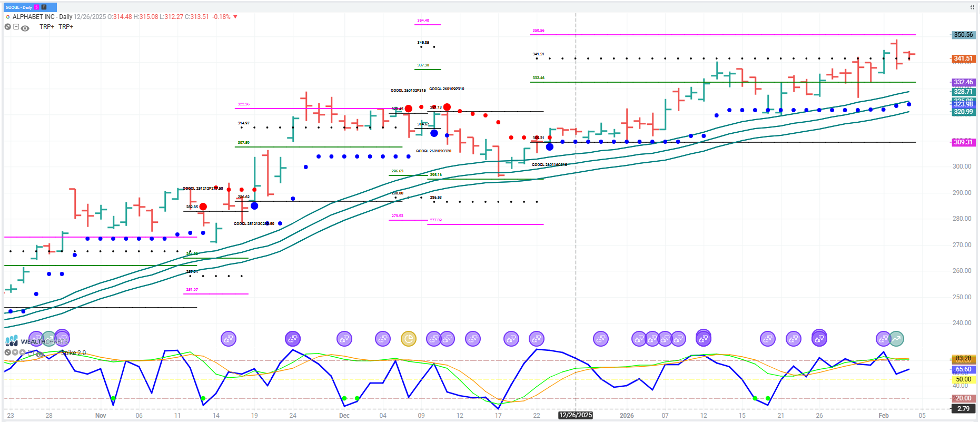Click the green trend arrow marker near Feb
This screenshot has height=422, width=980.
click(x=897, y=339)
